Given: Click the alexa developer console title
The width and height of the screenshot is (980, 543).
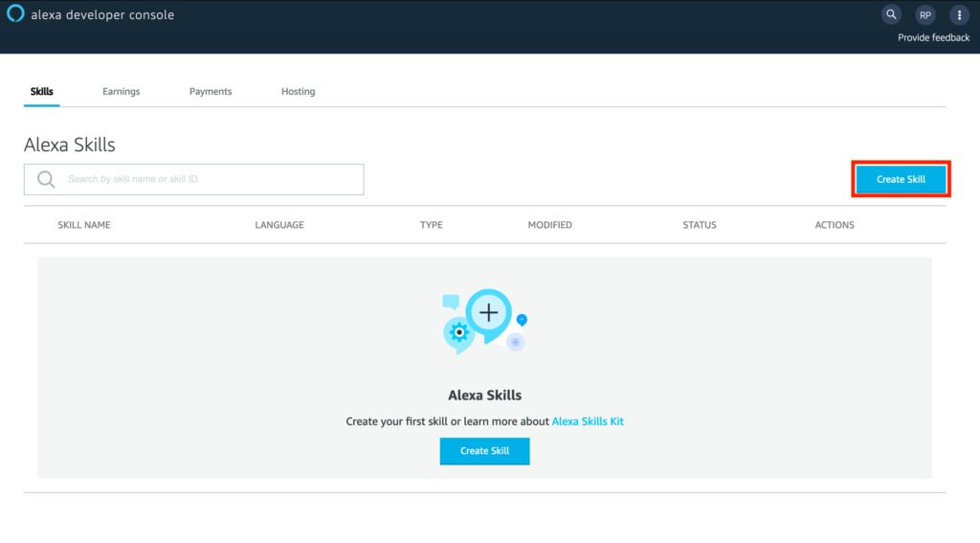Looking at the screenshot, I should [x=102, y=15].
